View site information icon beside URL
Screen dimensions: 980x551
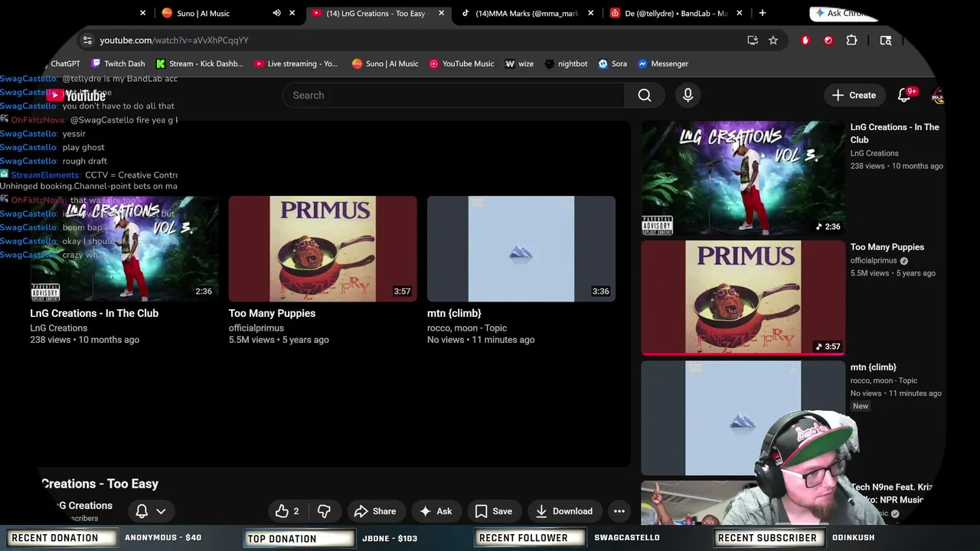coord(87,41)
